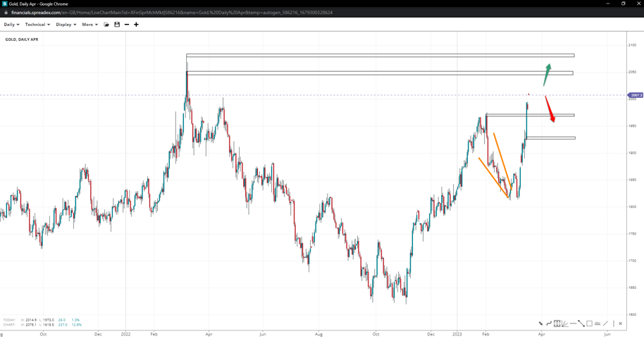Screen dimensions: 644x339
Task: Select the curved line drawing tool
Action: pos(549,323)
